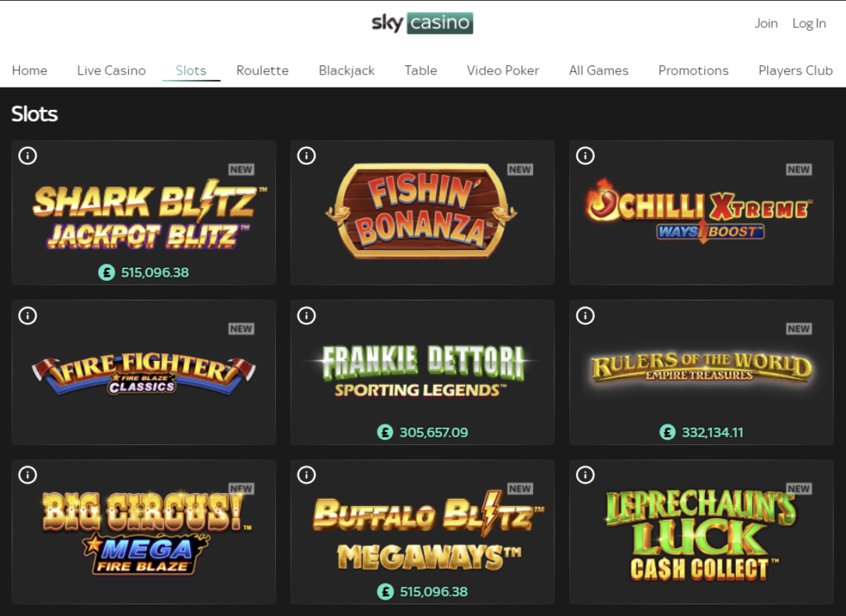Show info for Leprechaun's Luck Cash Collect
The image size is (846, 616).
point(586,476)
